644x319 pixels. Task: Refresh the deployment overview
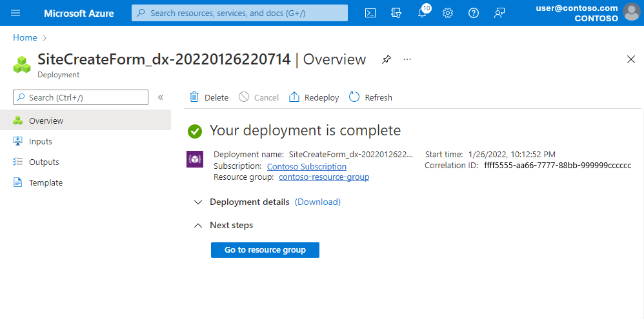(x=370, y=97)
